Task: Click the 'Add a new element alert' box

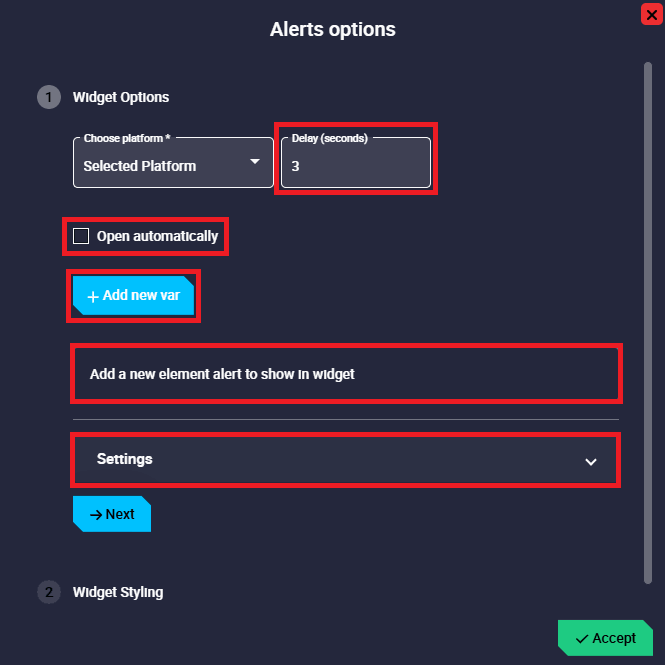Action: 345,374
